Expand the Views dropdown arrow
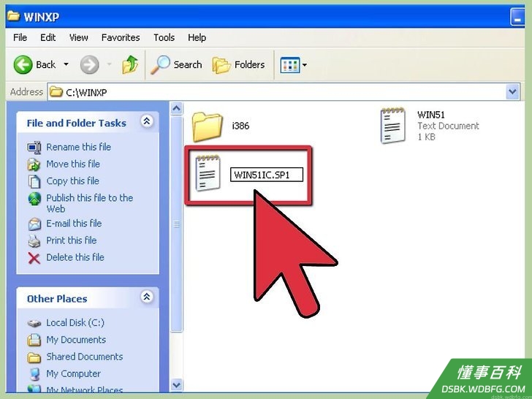The width and height of the screenshot is (532, 399). pyautogui.click(x=305, y=64)
